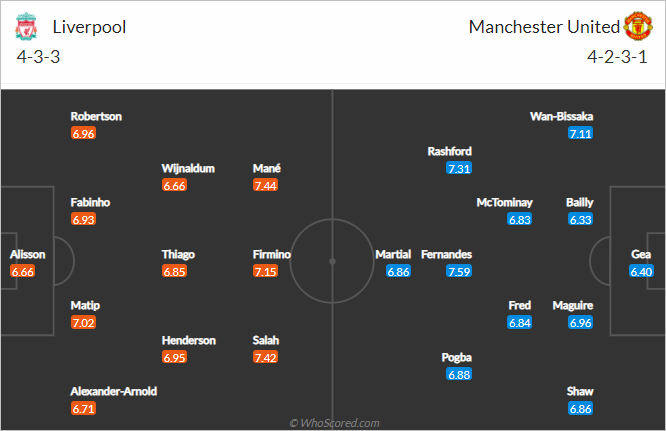Select Robertson's 6.96 rating badge
This screenshot has width=666, height=431.
(x=83, y=134)
